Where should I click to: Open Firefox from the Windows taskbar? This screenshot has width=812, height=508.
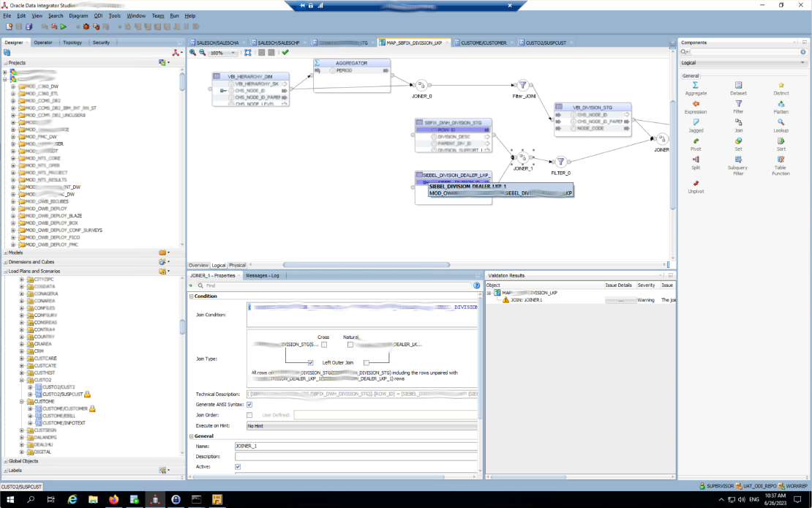pyautogui.click(x=113, y=500)
